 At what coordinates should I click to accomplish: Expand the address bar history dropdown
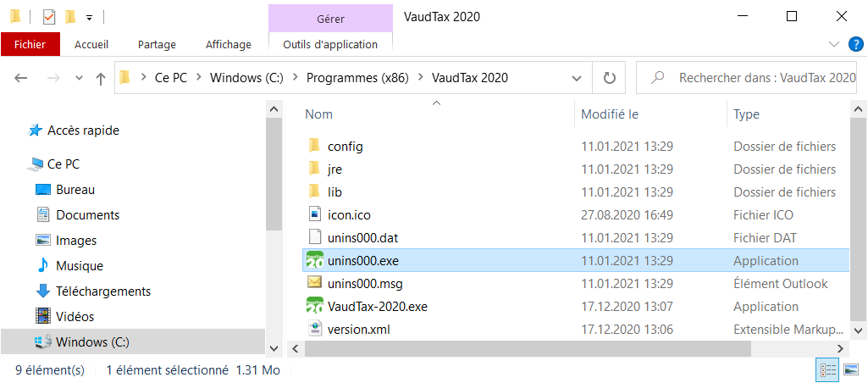coord(577,78)
